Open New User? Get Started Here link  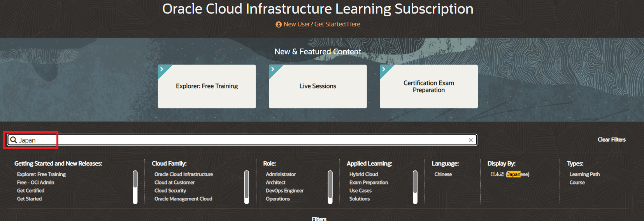click(x=322, y=24)
